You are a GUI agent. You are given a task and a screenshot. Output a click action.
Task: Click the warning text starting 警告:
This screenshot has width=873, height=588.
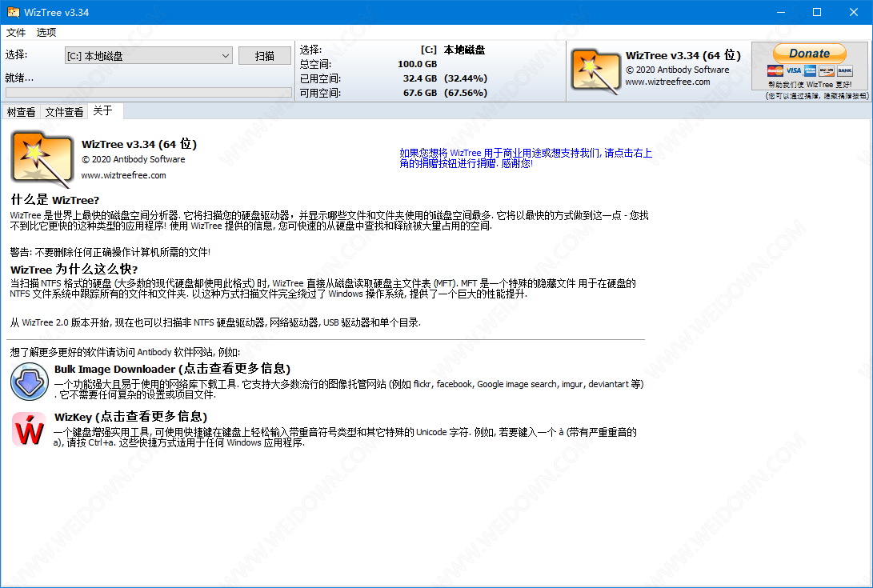[110, 252]
